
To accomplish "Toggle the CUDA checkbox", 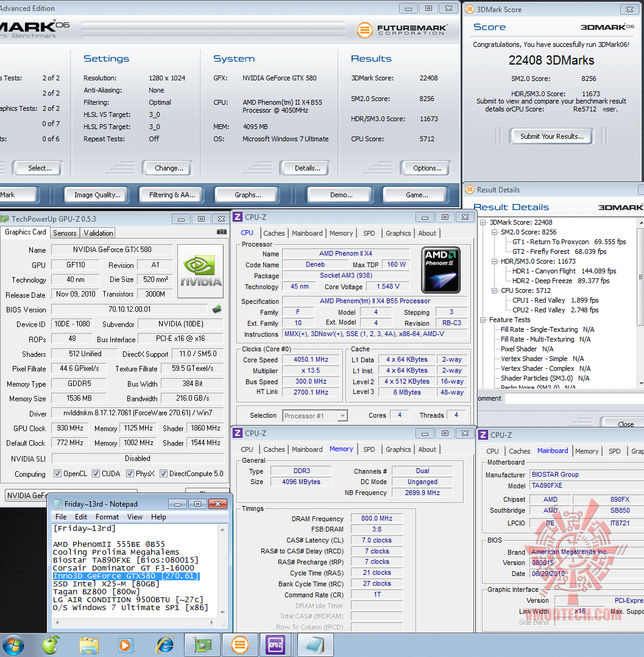I will click(x=94, y=474).
